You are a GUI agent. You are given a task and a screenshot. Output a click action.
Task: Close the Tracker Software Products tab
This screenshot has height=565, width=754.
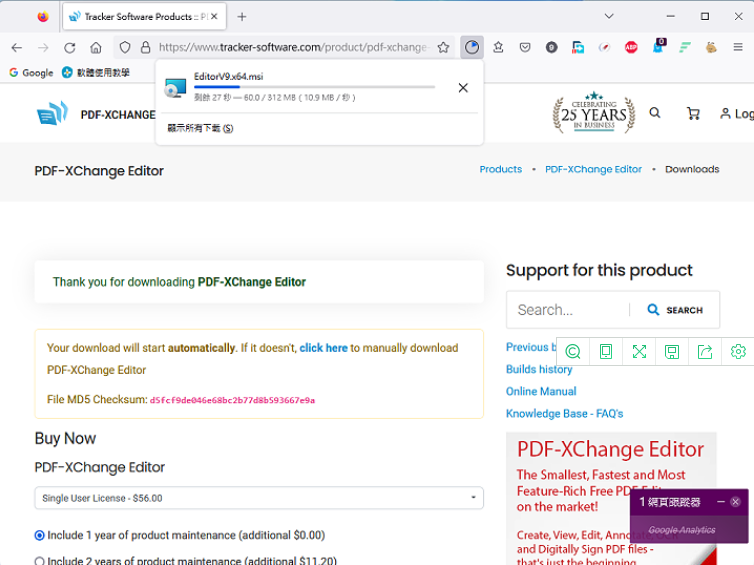(x=214, y=16)
